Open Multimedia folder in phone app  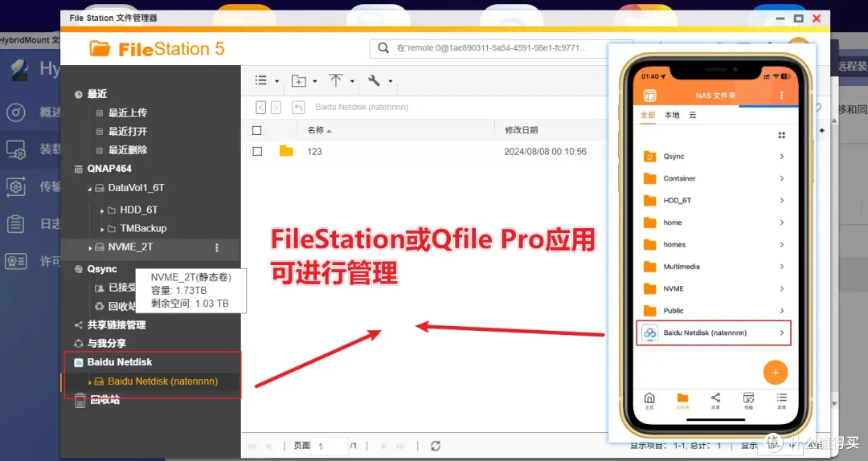click(x=714, y=267)
